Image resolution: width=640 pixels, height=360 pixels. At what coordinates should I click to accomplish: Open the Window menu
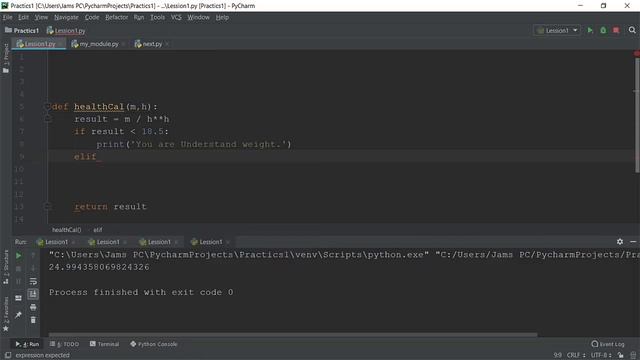pos(198,17)
